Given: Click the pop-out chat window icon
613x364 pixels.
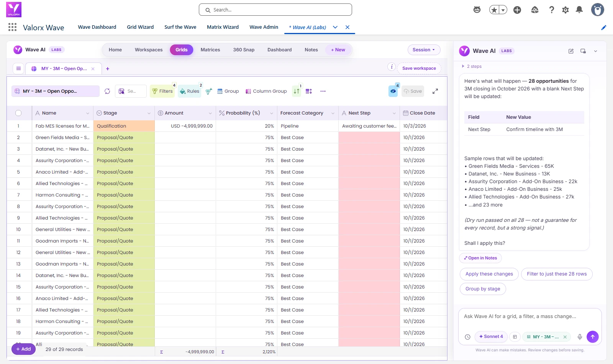Looking at the screenshot, I should pos(583,51).
